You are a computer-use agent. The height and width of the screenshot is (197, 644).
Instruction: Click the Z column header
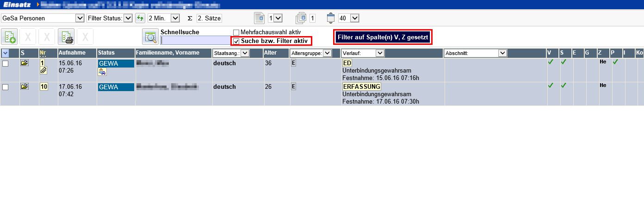(x=600, y=53)
